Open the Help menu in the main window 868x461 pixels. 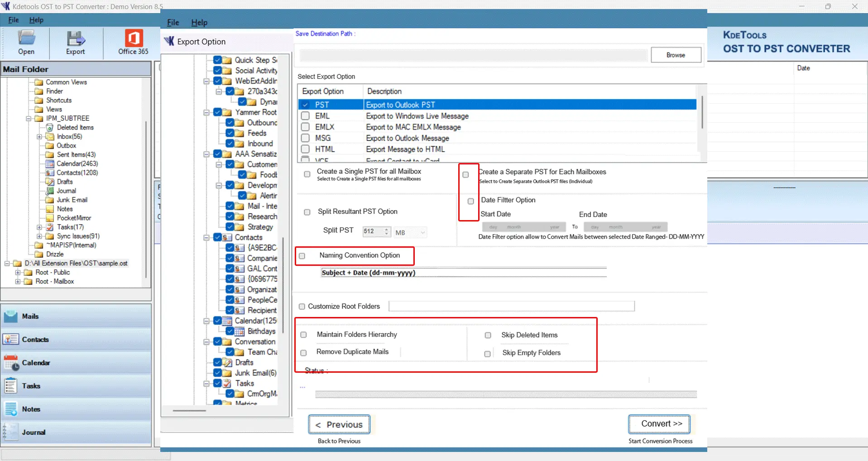pos(36,20)
